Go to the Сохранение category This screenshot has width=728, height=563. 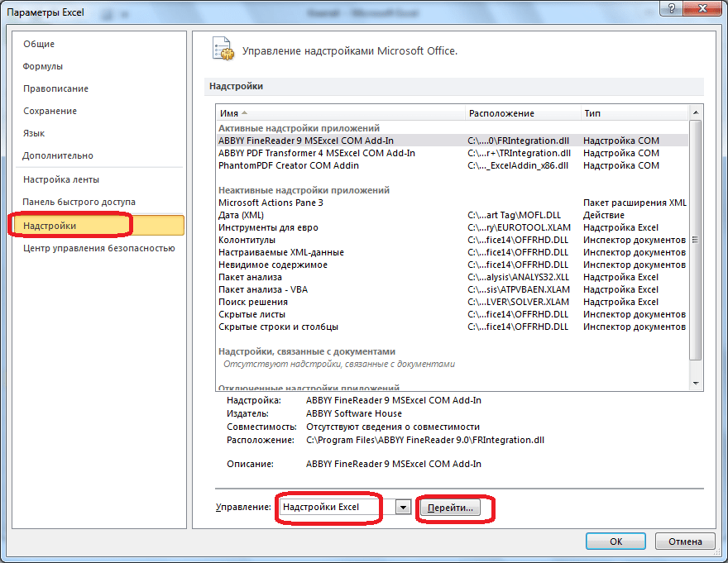point(50,111)
